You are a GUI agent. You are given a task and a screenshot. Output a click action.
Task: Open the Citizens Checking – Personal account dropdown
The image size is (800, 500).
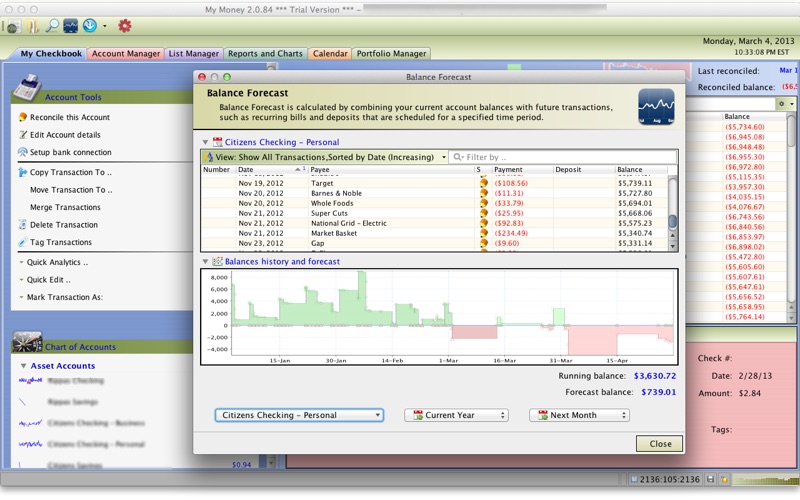[299, 415]
